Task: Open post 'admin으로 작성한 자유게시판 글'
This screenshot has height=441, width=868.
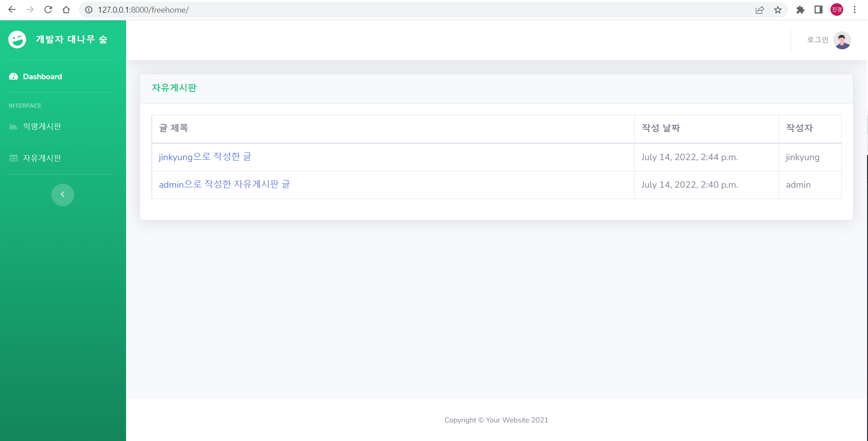Action: click(225, 185)
